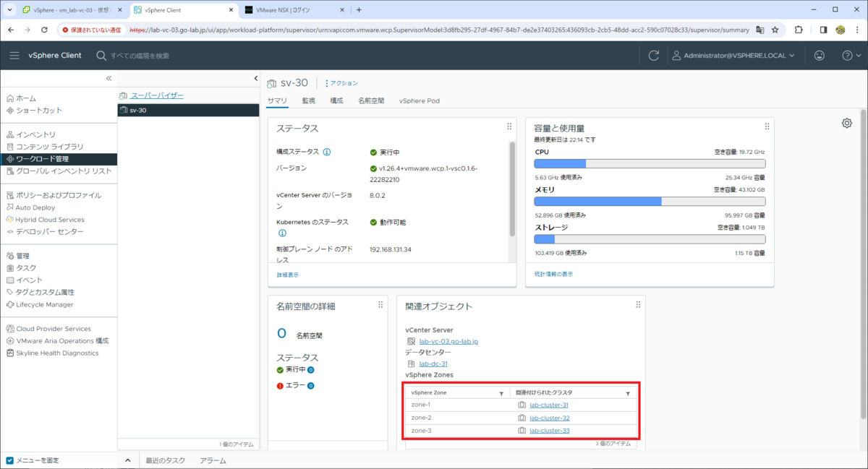Open the vSphere Client hamburger menu
868x469 pixels.
coord(14,56)
